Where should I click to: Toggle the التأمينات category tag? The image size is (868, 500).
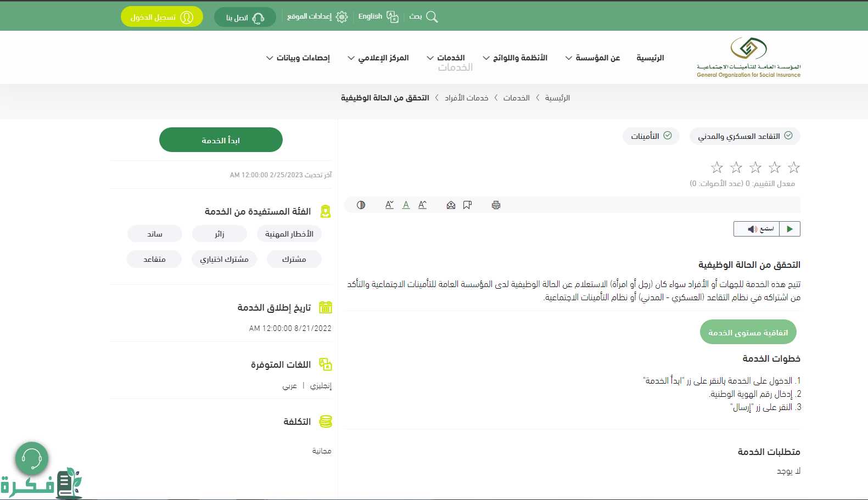click(x=651, y=136)
